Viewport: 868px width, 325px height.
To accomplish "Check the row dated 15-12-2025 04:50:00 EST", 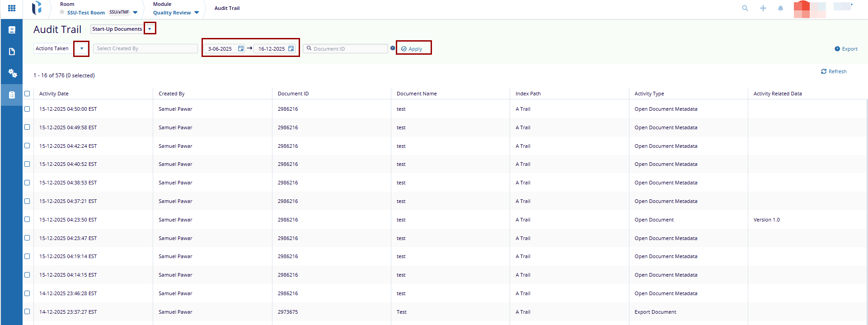I will point(27,109).
